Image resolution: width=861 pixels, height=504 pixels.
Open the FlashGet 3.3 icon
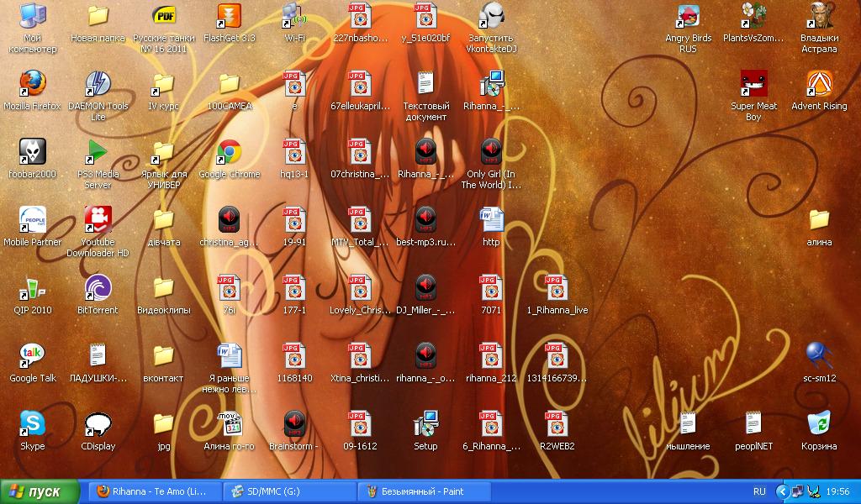coord(230,16)
